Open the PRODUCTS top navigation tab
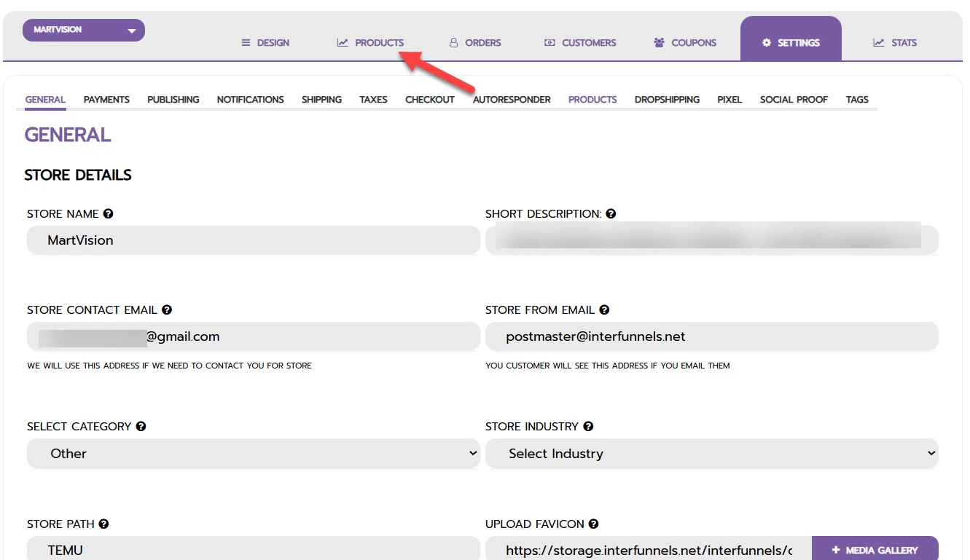This screenshot has width=970, height=560. pyautogui.click(x=370, y=43)
